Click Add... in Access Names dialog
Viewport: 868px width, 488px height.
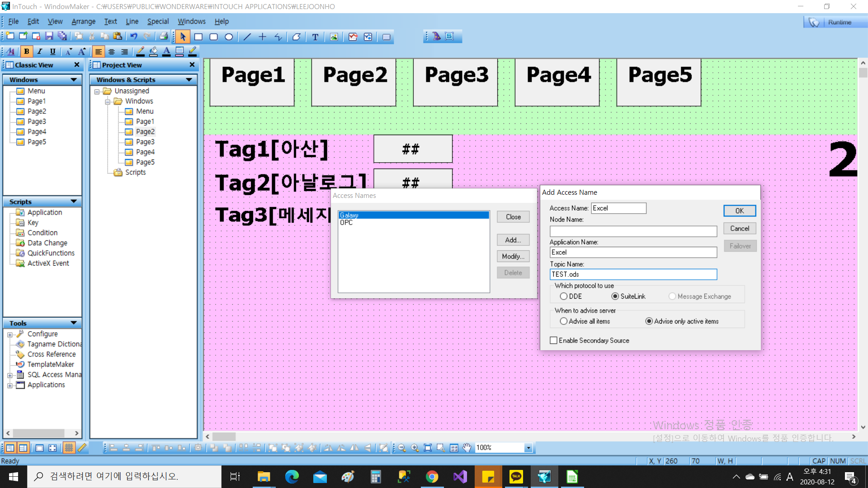click(513, 240)
